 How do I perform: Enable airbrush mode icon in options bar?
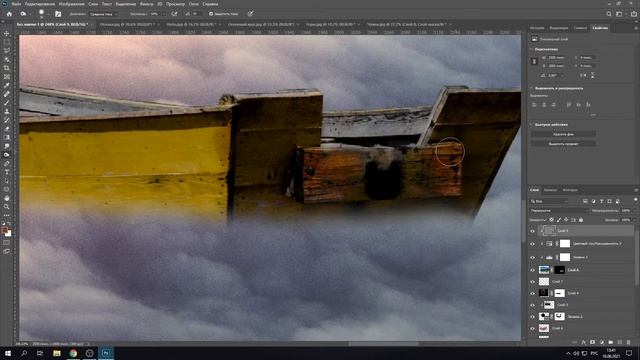(x=174, y=14)
